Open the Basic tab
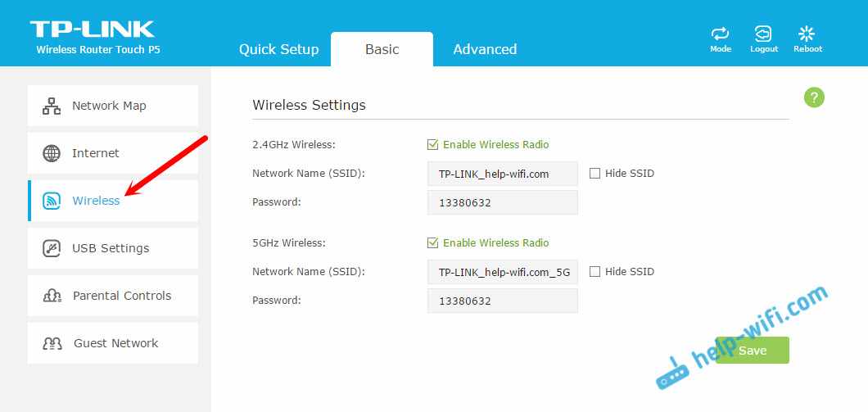 [x=382, y=49]
